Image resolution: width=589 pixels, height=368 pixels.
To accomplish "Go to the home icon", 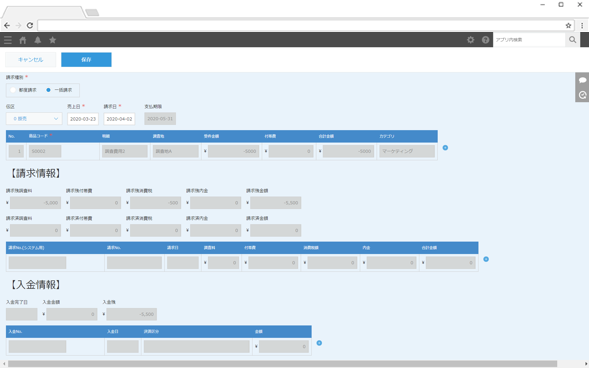I will (23, 40).
